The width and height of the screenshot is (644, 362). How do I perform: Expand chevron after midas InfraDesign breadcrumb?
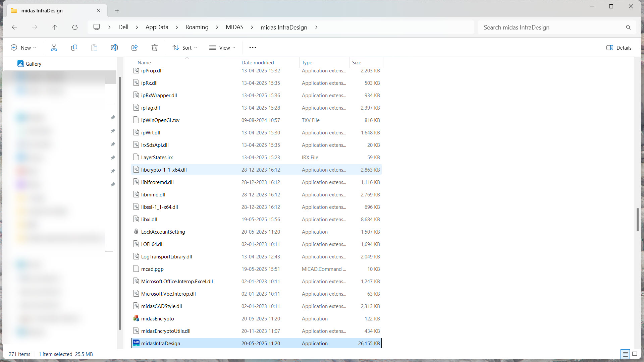[316, 27]
